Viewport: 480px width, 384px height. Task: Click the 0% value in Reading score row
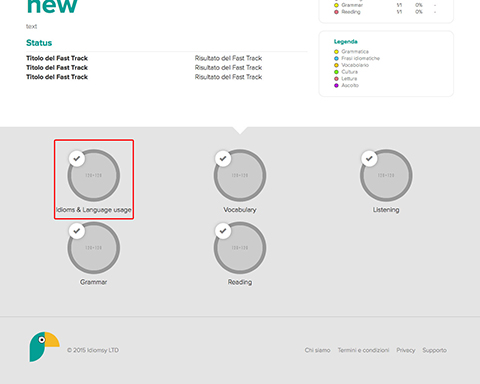[x=419, y=12]
